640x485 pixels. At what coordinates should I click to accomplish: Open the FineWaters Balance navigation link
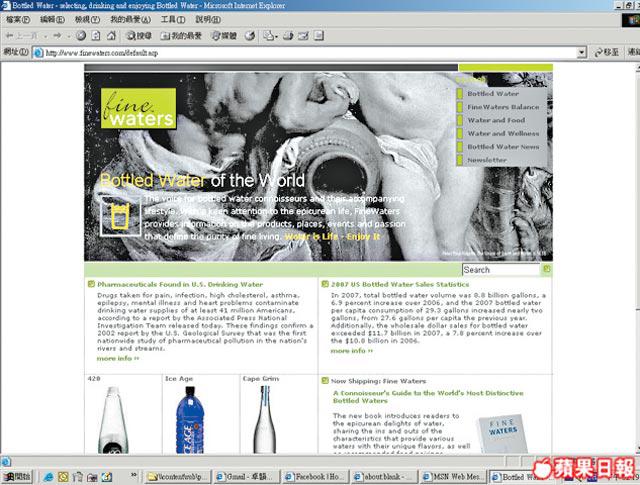pos(503,107)
